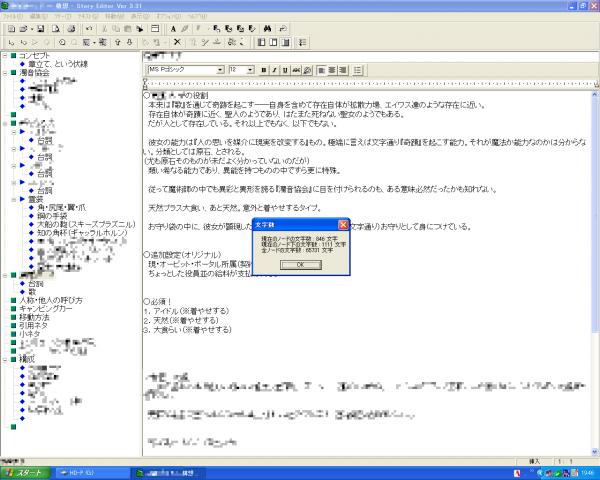Open the スタート menu on the taskbar
600x480 pixels.
pos(26,473)
